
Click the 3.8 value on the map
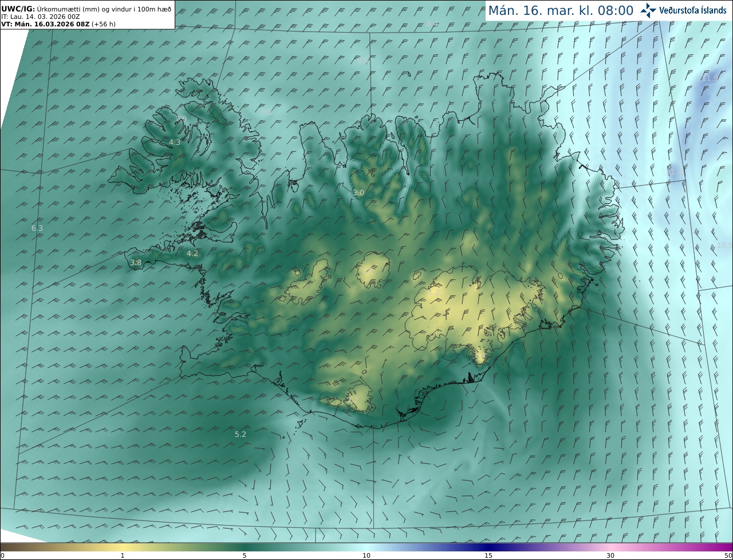pos(136,263)
